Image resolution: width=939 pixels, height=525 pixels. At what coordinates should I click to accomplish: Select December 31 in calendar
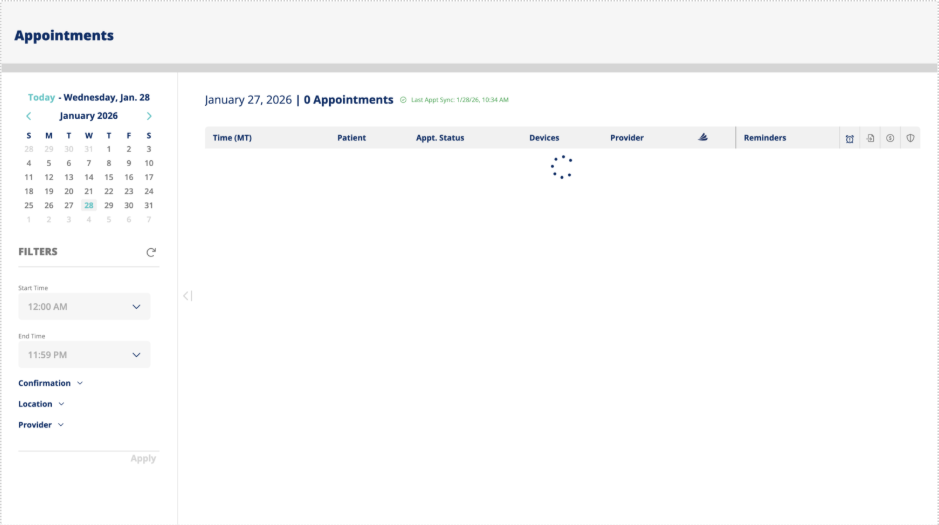point(89,149)
